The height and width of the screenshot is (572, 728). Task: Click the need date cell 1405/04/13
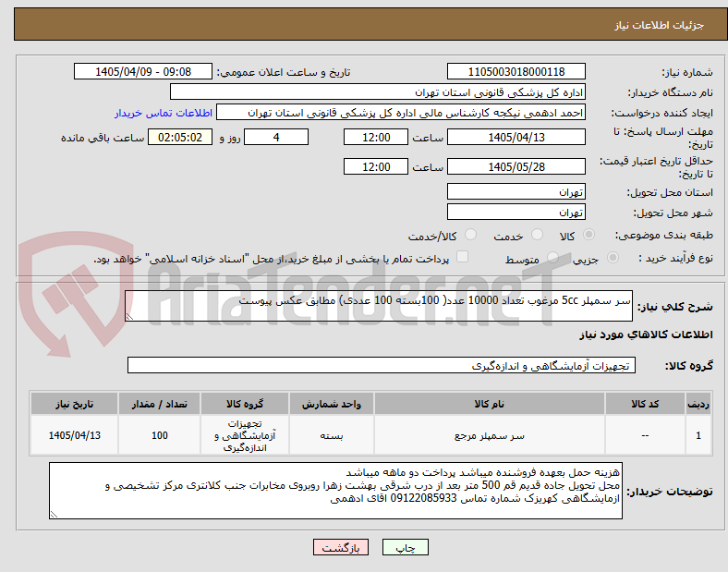[74, 435]
